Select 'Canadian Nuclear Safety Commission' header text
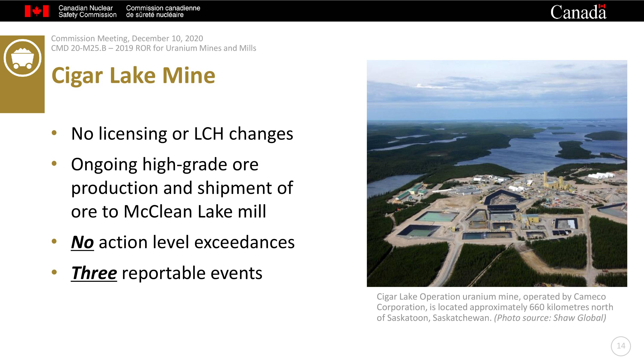The width and height of the screenshot is (644, 362). click(88, 12)
